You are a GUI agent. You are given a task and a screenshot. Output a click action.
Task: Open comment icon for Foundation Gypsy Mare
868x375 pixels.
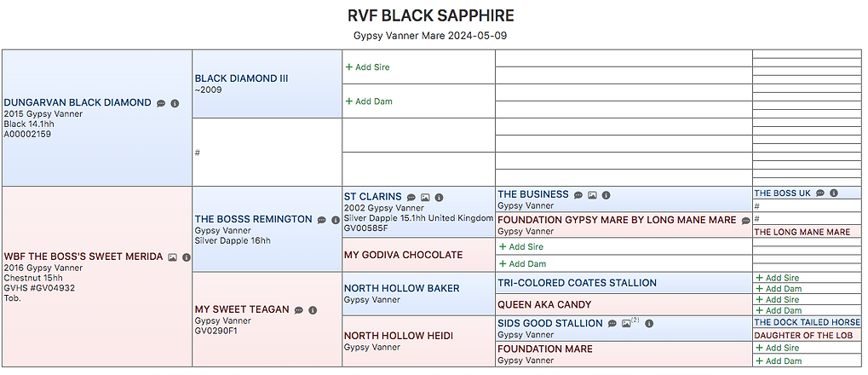coord(745,221)
